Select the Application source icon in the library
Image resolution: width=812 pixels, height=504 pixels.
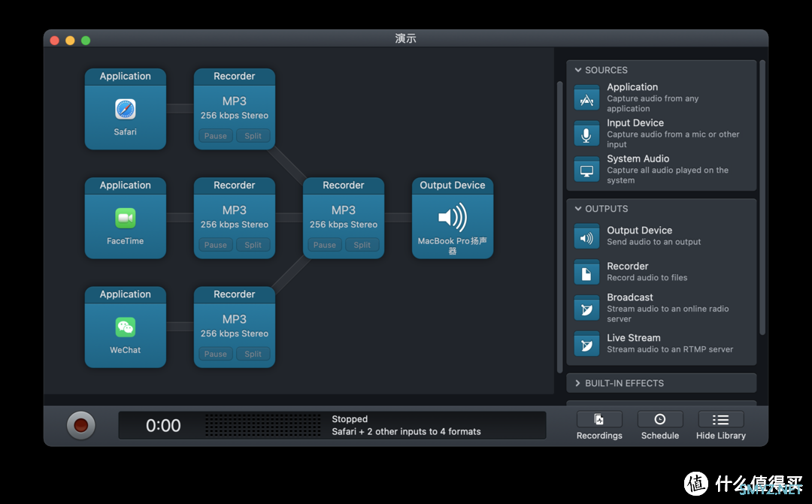(x=586, y=98)
